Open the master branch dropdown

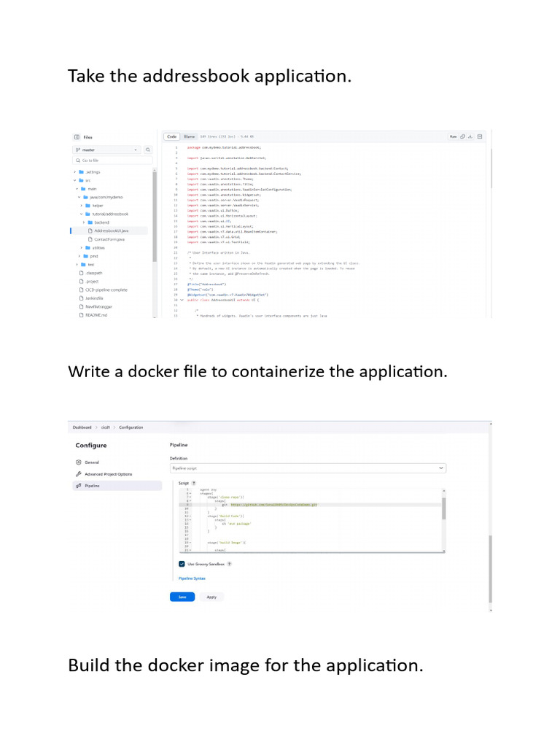pos(106,150)
